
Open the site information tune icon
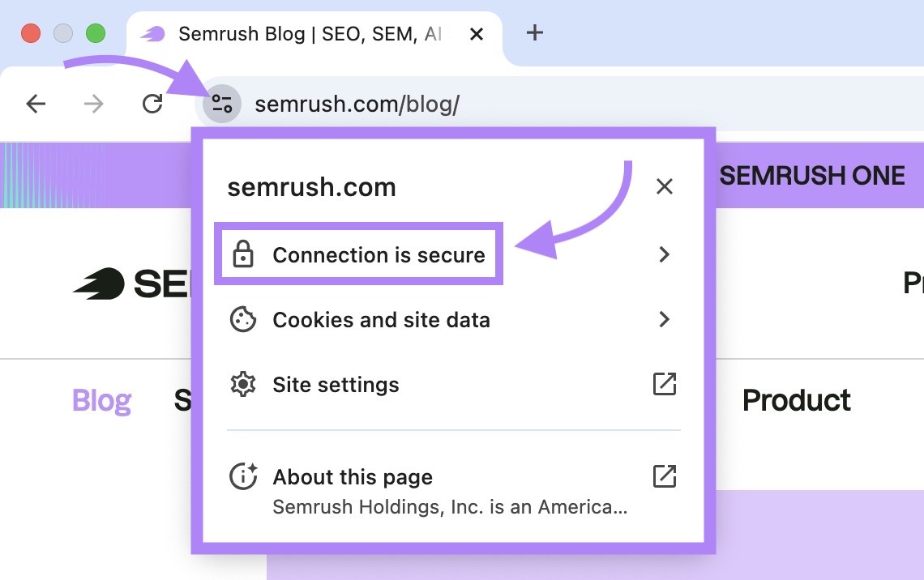(220, 104)
